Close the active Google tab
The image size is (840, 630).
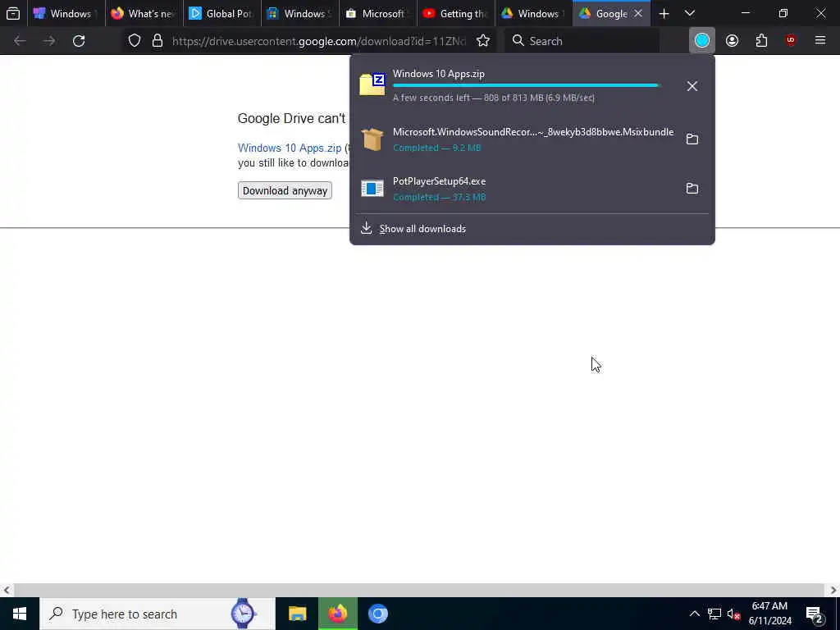coord(638,13)
